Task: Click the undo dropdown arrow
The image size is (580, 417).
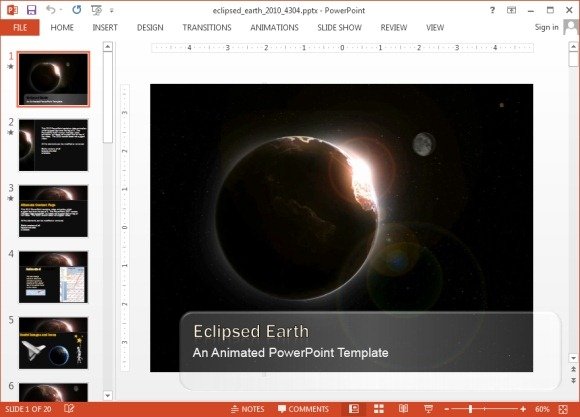Action: pos(61,10)
